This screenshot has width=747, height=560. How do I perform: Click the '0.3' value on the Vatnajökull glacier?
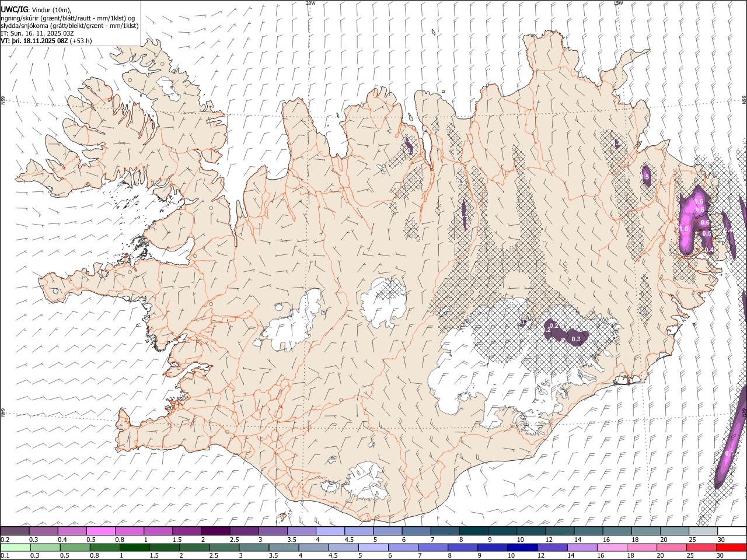575,339
